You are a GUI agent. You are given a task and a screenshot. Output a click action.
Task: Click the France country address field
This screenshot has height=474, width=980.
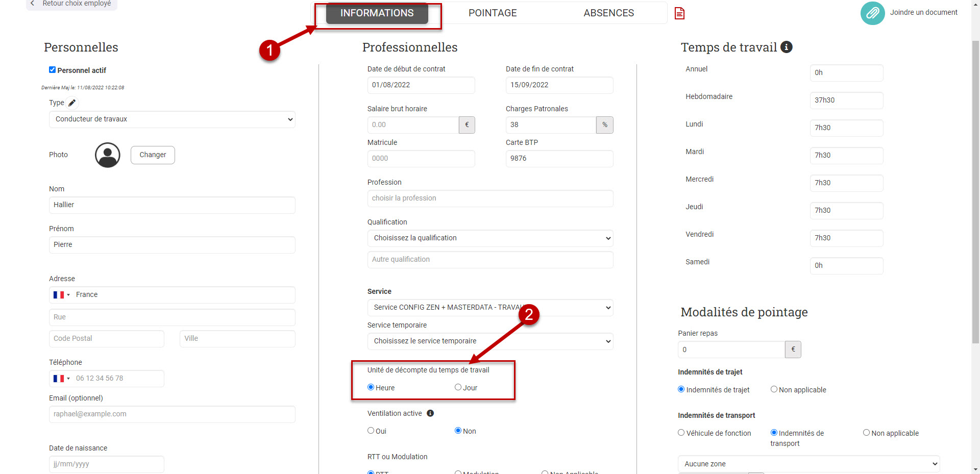(172, 295)
